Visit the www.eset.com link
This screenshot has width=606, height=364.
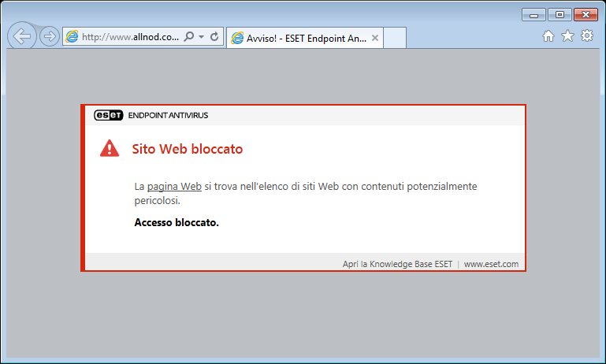click(491, 264)
